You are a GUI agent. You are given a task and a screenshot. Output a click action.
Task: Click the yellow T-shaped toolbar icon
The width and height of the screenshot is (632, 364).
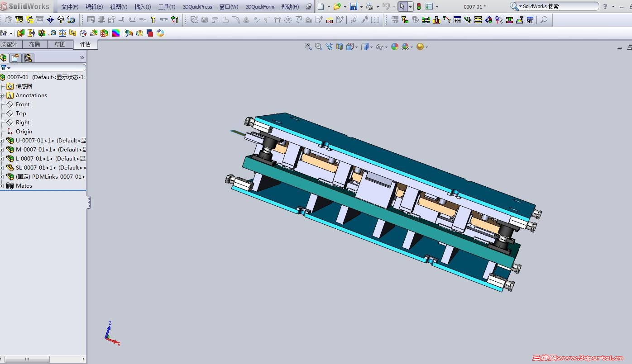click(153, 20)
